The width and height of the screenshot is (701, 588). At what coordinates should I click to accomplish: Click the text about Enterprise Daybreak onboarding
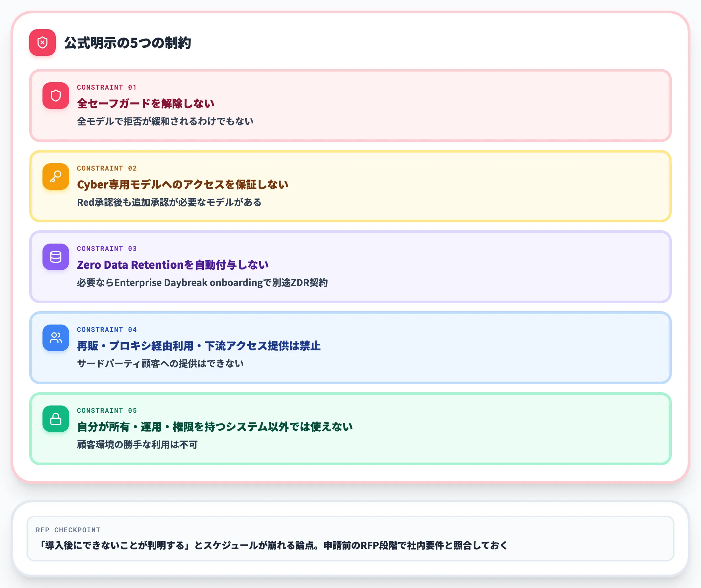[202, 283]
